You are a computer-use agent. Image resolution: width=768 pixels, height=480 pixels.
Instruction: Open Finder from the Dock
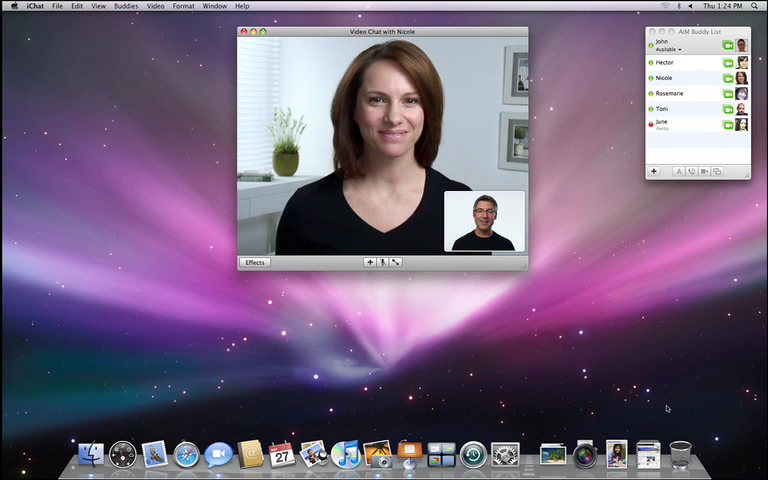[x=91, y=455]
